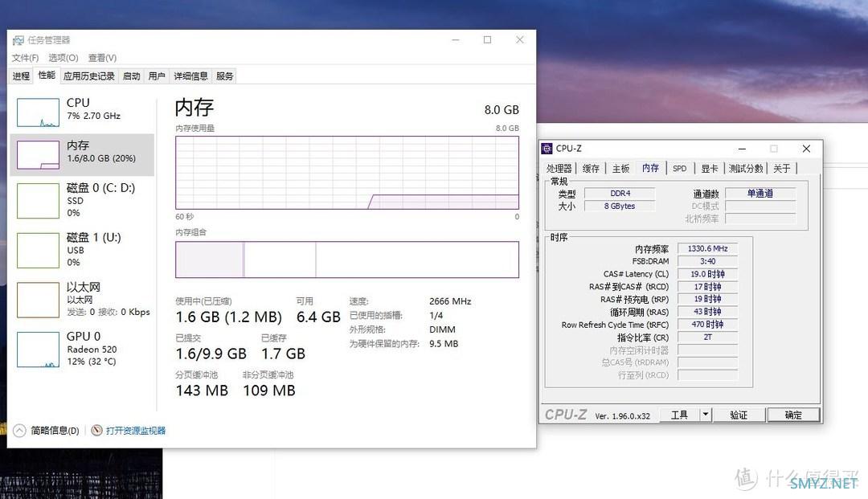
Task: Click the 内存使用量 history graph
Action: coord(347,173)
